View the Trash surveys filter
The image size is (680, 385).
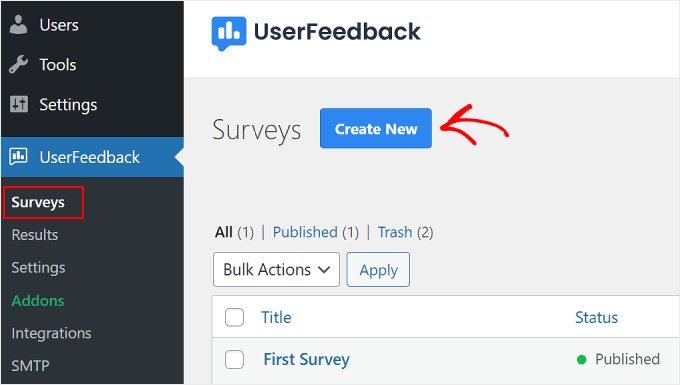[x=395, y=232]
